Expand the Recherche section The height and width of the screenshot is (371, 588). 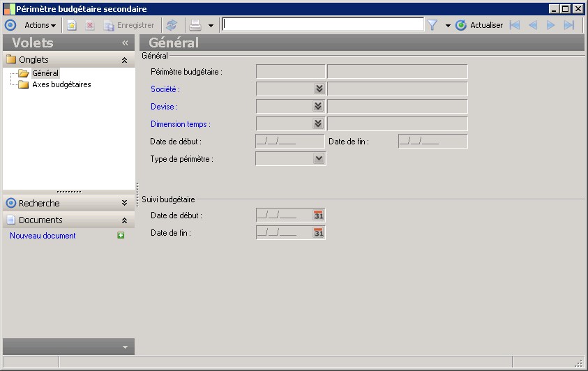tap(124, 203)
